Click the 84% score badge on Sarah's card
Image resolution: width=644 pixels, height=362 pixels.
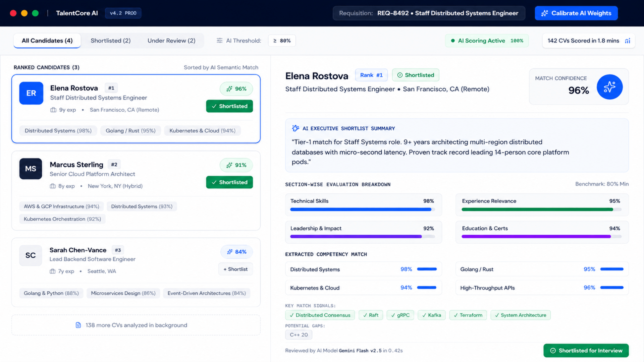[x=236, y=252]
